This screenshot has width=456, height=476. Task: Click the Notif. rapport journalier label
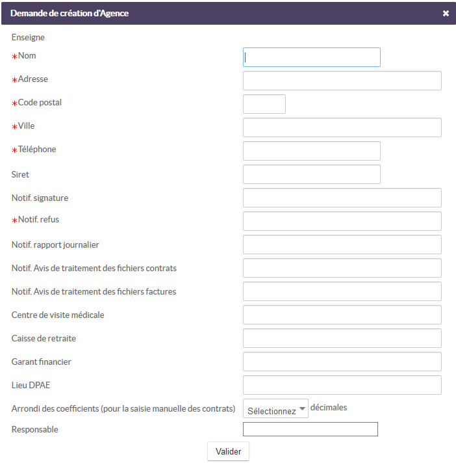click(x=55, y=245)
